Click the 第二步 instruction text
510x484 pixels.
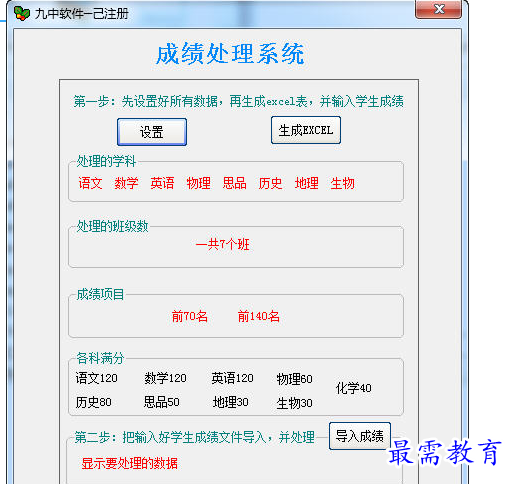coord(194,437)
